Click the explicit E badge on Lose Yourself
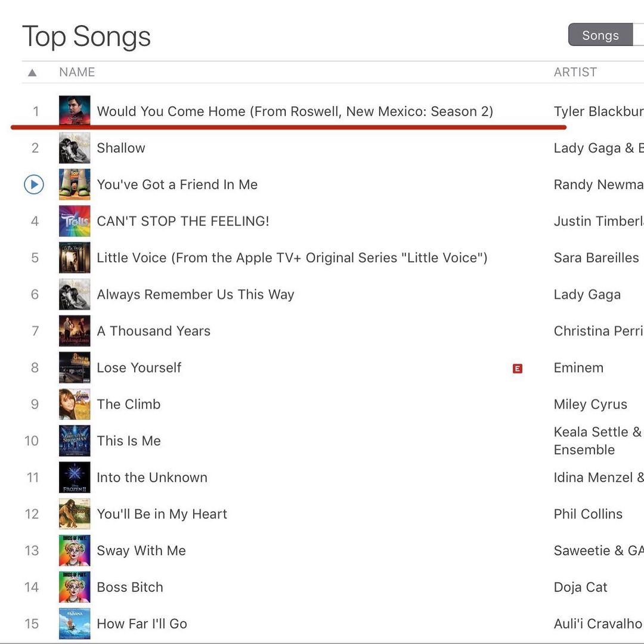644x644 pixels. point(517,369)
